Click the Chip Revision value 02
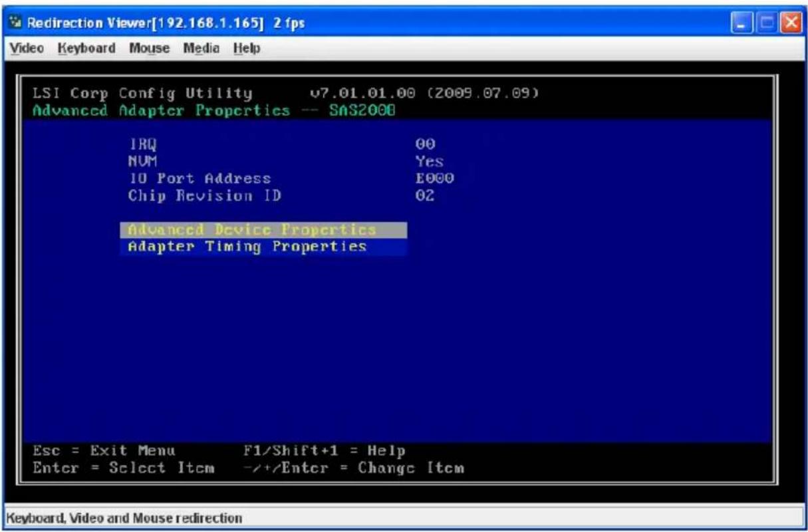The width and height of the screenshot is (808, 532). click(x=426, y=196)
